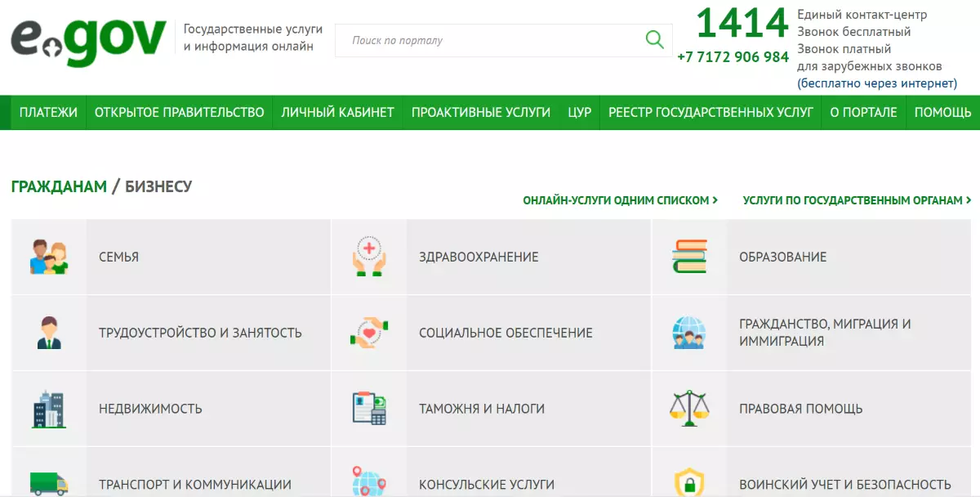This screenshot has height=497, width=980.
Task: Select the Недвижимость buildings icon
Action: pyautogui.click(x=49, y=408)
